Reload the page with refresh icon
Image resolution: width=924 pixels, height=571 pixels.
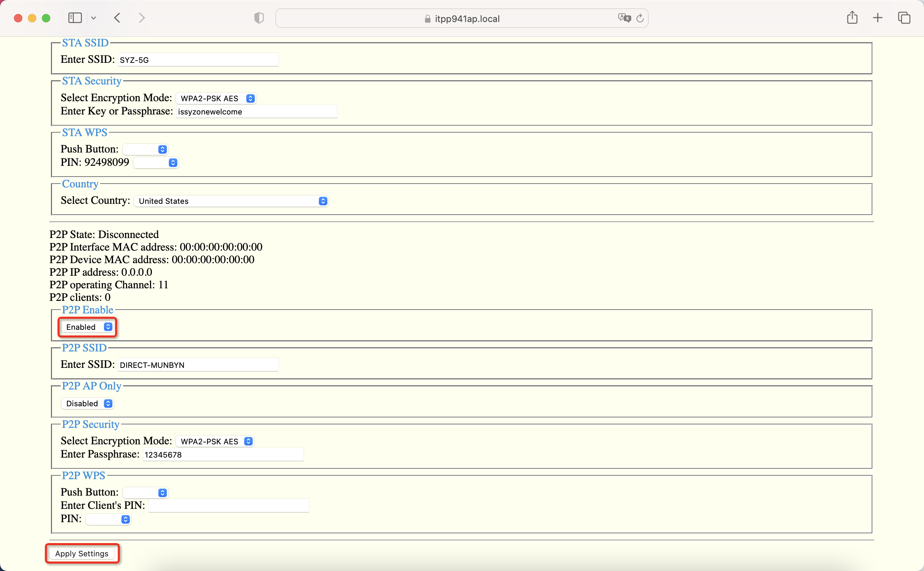640,18
